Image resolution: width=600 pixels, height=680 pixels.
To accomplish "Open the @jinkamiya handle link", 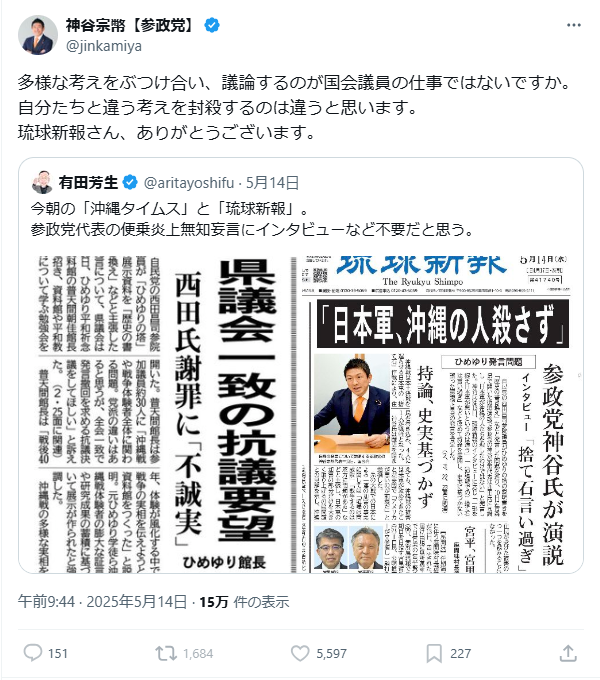I will click(104, 46).
